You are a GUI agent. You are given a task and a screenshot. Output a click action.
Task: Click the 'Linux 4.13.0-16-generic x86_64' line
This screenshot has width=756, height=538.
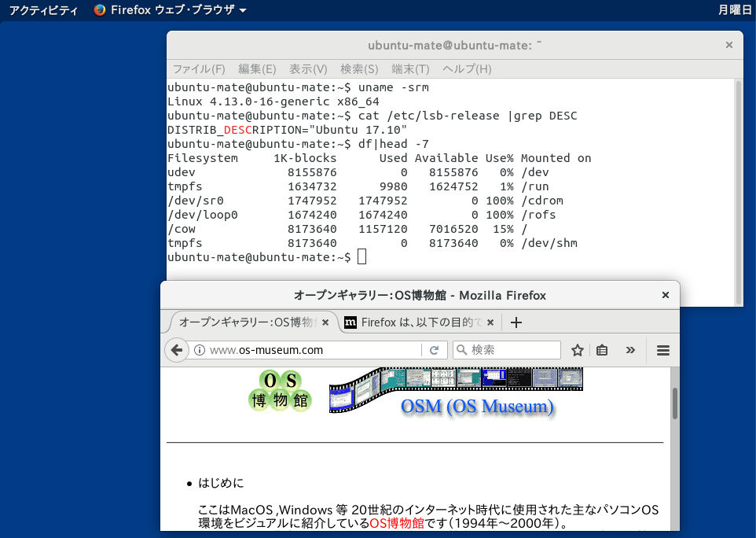point(273,101)
